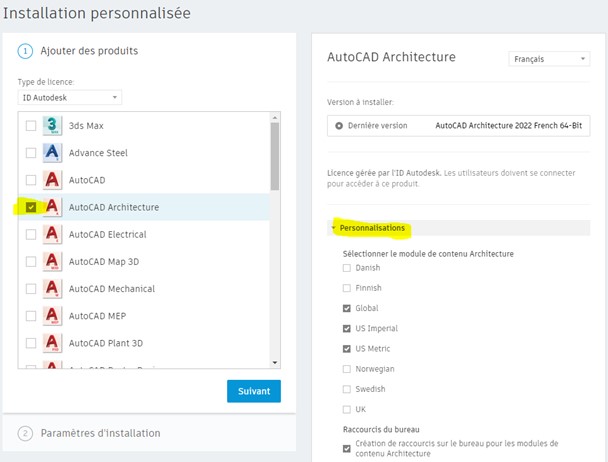Viewport: 608px width, 462px height.
Task: Click the AutoCAD MEP product icon
Action: click(x=52, y=316)
